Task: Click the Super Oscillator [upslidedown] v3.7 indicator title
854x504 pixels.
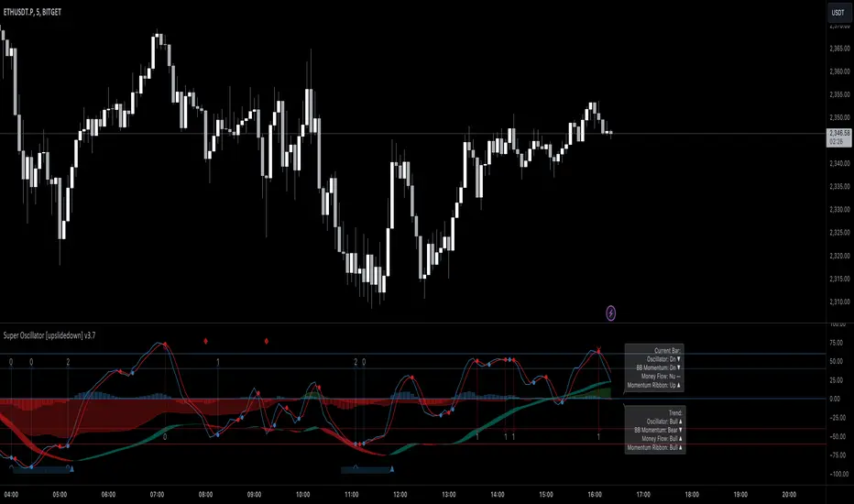Action: (x=49, y=335)
